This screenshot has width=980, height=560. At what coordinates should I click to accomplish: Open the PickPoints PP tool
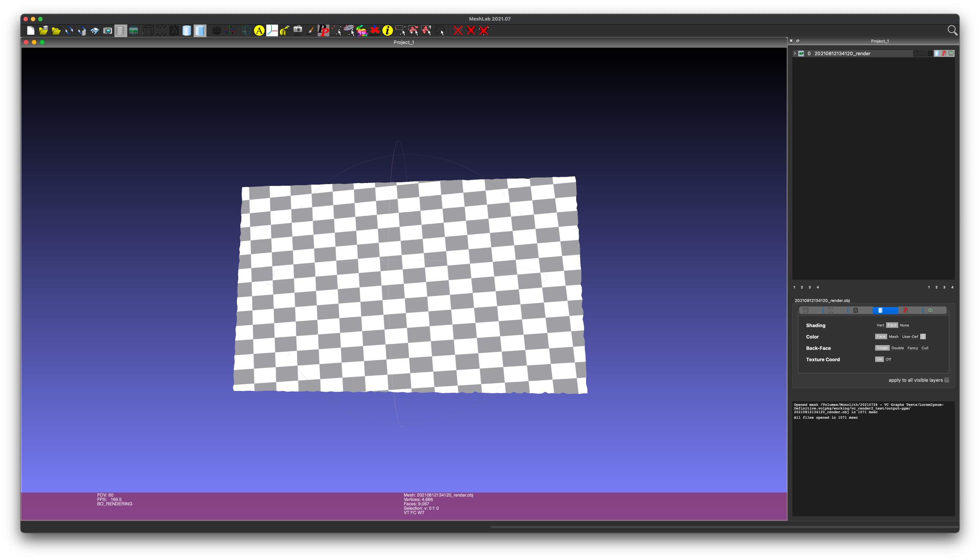point(323,31)
